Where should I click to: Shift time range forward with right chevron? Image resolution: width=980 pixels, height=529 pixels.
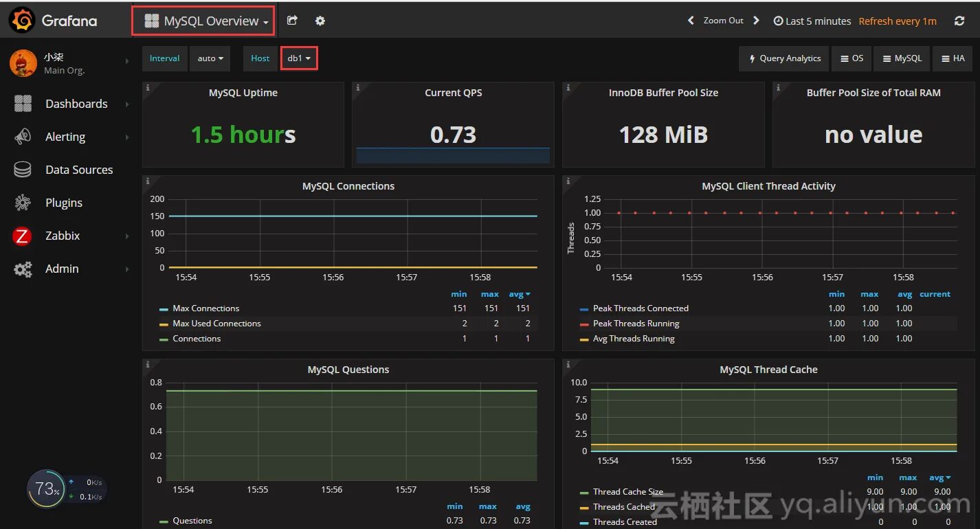(756, 21)
